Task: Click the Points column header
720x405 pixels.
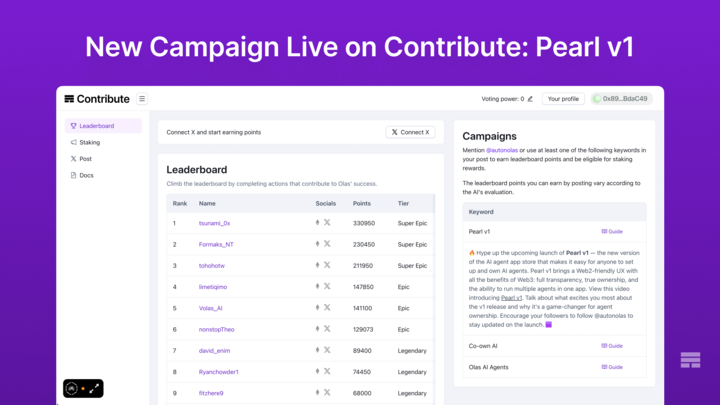Action: pyautogui.click(x=361, y=203)
